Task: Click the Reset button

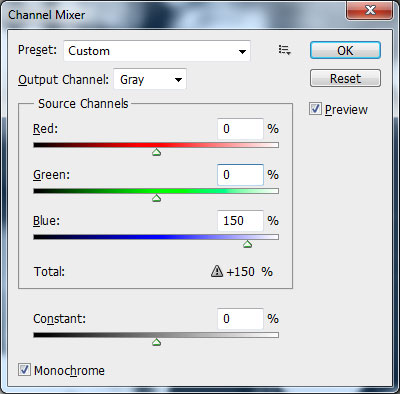Action: (345, 78)
